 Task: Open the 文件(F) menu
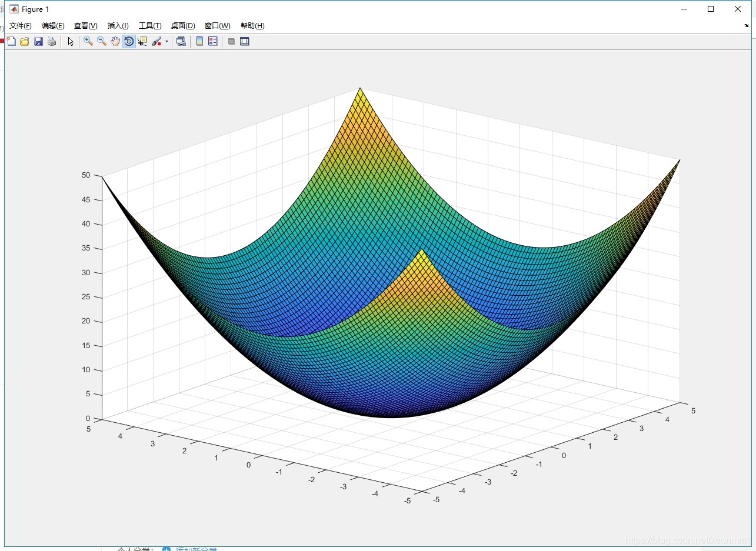21,26
